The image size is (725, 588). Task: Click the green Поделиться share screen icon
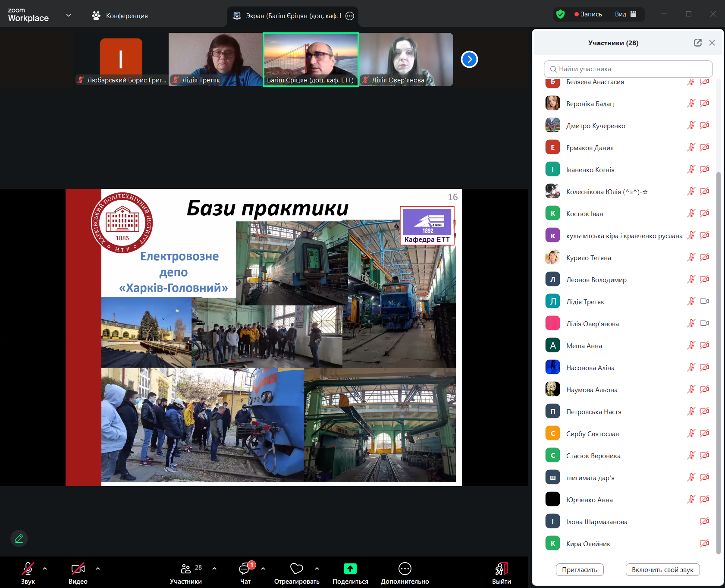tap(350, 569)
